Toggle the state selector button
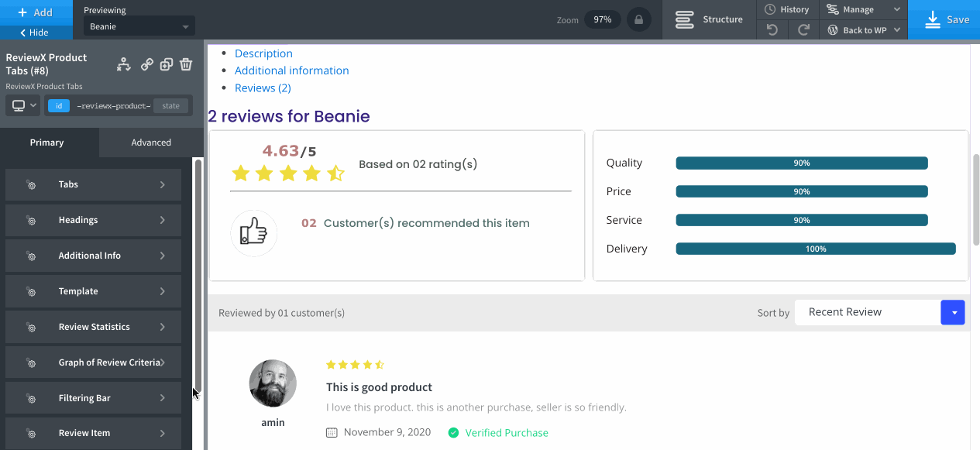980x450 pixels. tap(171, 106)
